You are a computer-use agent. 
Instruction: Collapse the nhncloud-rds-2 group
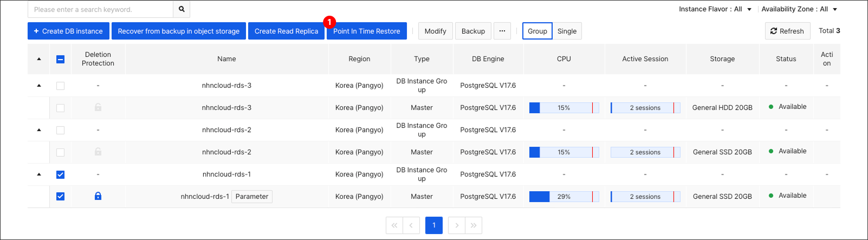(x=39, y=130)
